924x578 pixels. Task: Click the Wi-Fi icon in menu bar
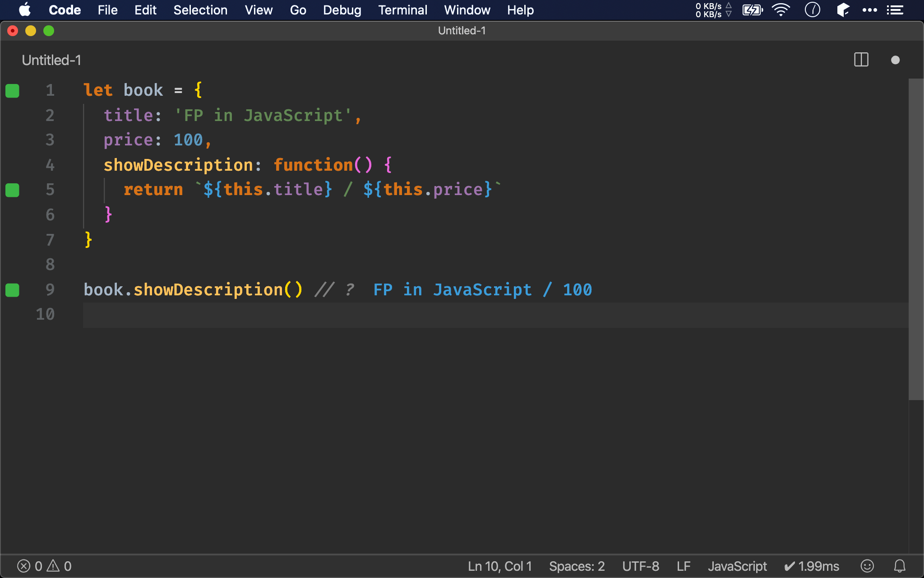(x=781, y=10)
